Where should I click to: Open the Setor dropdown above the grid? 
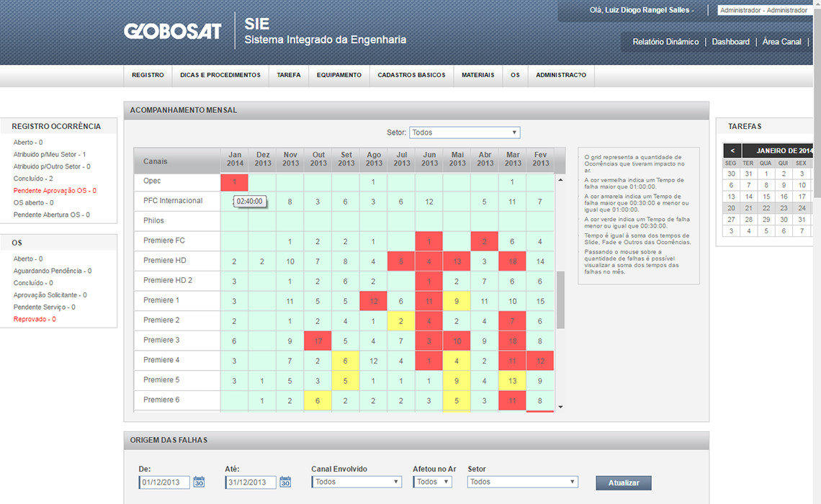click(x=465, y=132)
